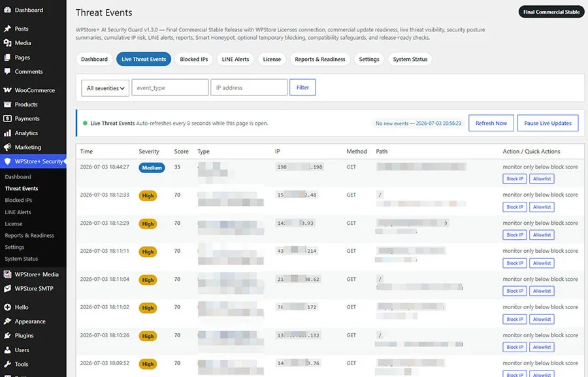
Task: Click the score 35 cell
Action: click(177, 167)
